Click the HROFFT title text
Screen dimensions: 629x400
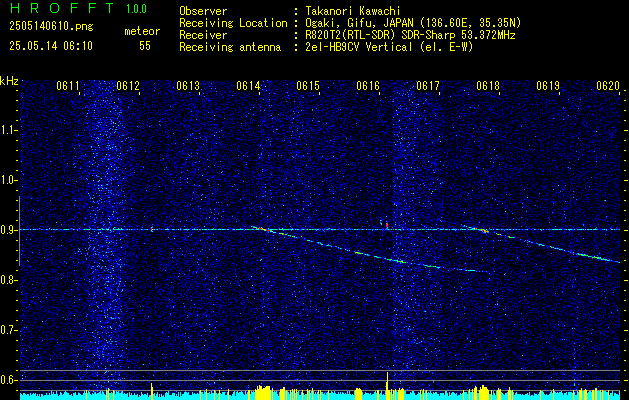[x=63, y=8]
